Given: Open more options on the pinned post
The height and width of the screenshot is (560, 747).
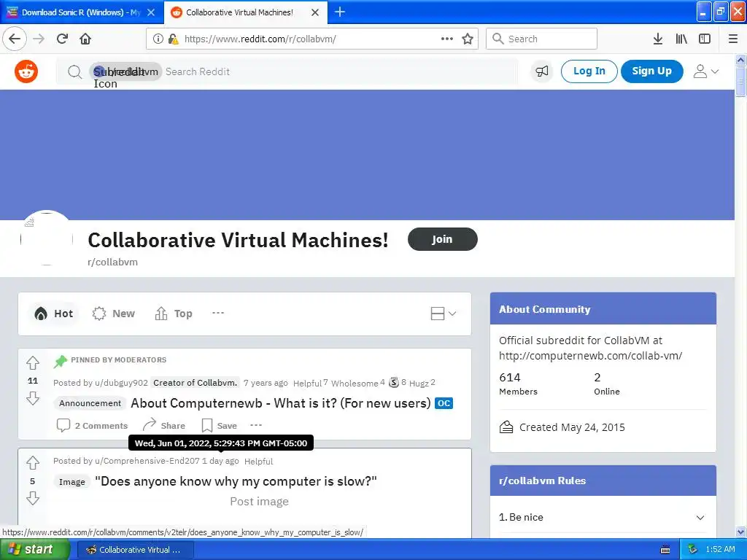Looking at the screenshot, I should (x=256, y=425).
